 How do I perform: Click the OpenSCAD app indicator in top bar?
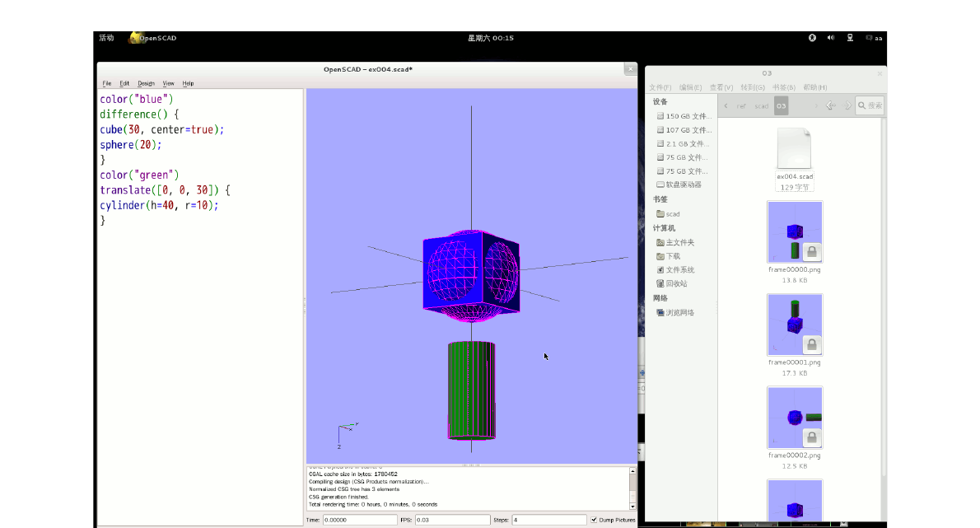(x=152, y=38)
